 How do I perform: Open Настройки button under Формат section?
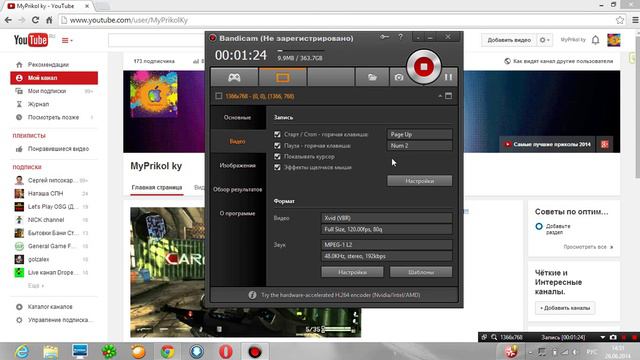(x=352, y=272)
